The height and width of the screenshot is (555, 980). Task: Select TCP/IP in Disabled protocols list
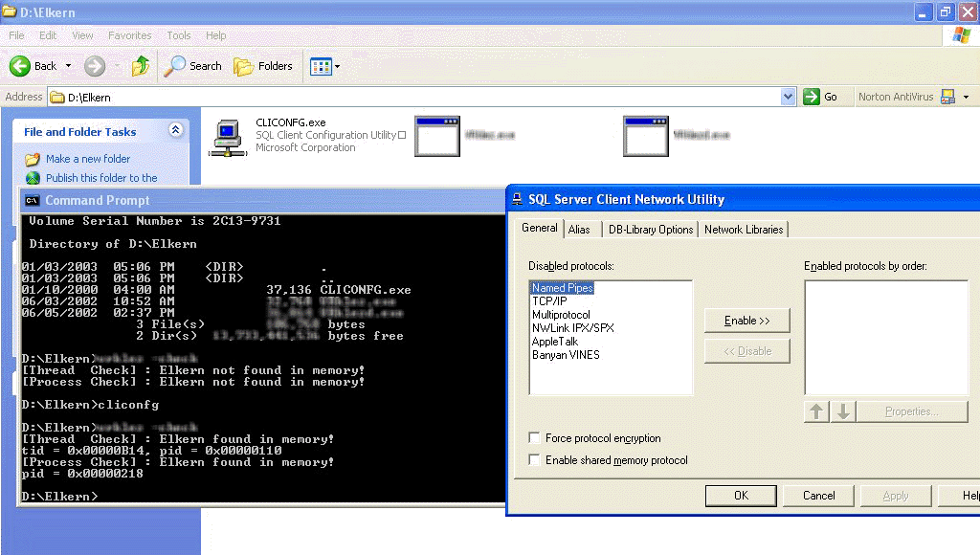(x=549, y=301)
